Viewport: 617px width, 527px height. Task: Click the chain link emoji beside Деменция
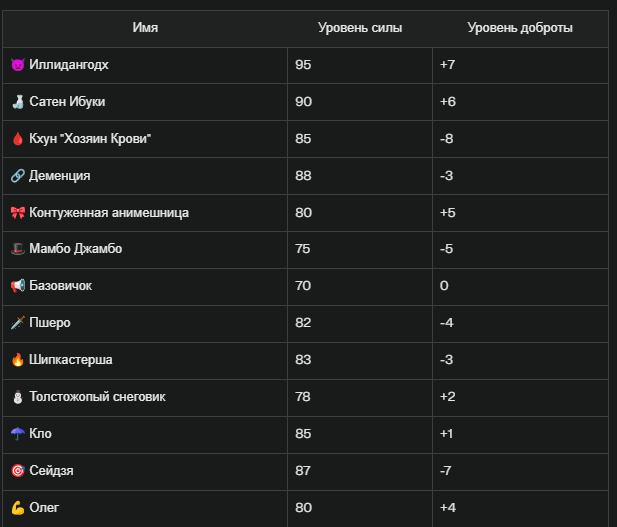(x=18, y=176)
